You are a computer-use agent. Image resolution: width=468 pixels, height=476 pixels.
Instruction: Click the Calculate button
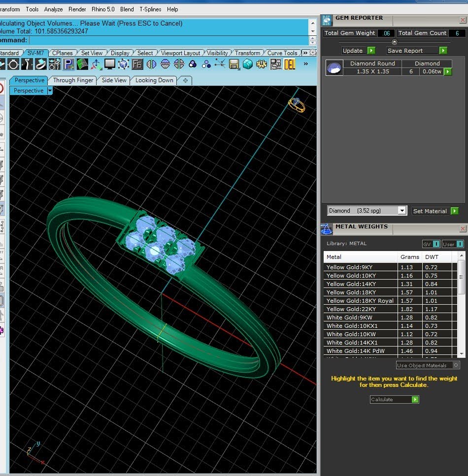point(395,399)
